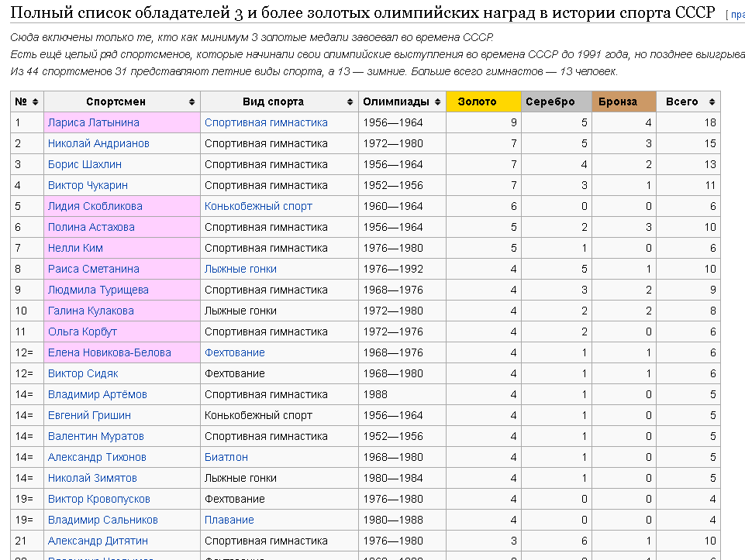
Task: Select Конькобежный спорт text in Гришин row
Action: click(258, 415)
